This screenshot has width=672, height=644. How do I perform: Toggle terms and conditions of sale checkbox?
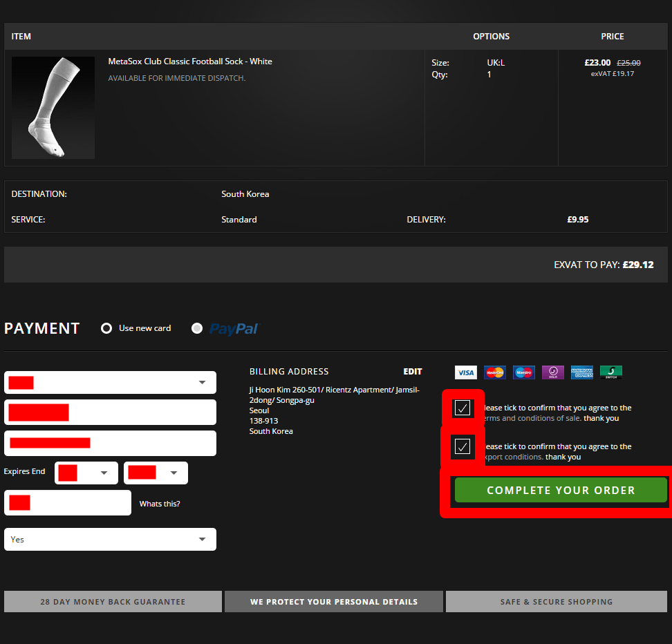point(463,408)
